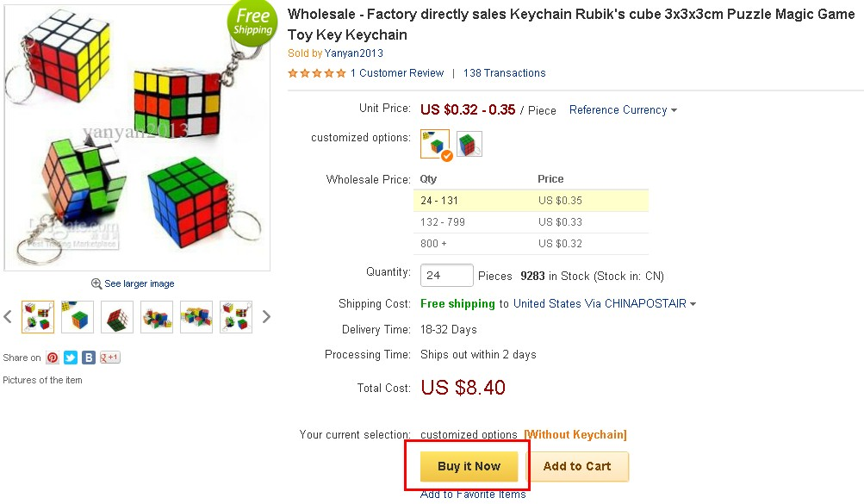Click the Add to Cart button

(x=577, y=466)
